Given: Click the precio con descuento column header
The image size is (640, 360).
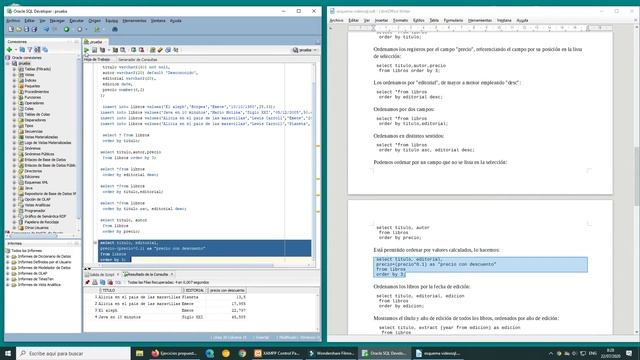Looking at the screenshot, I should pos(227,290).
